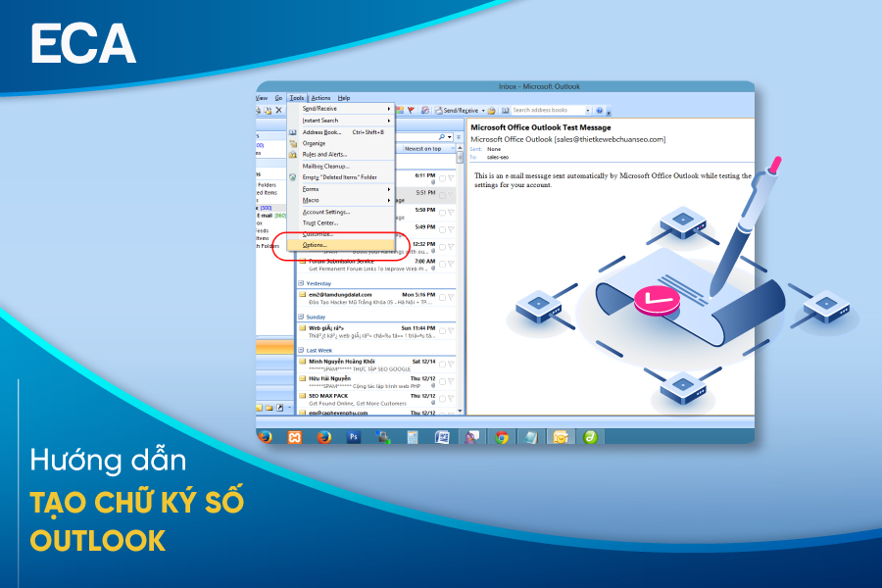Toggle category box on the 5:51 PM message
The height and width of the screenshot is (588, 882).
(442, 196)
